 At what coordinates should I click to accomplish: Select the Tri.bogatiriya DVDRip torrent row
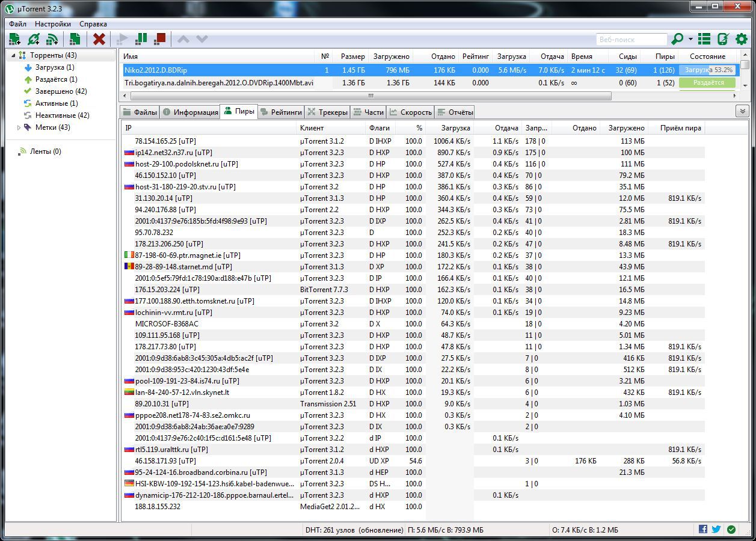430,82
